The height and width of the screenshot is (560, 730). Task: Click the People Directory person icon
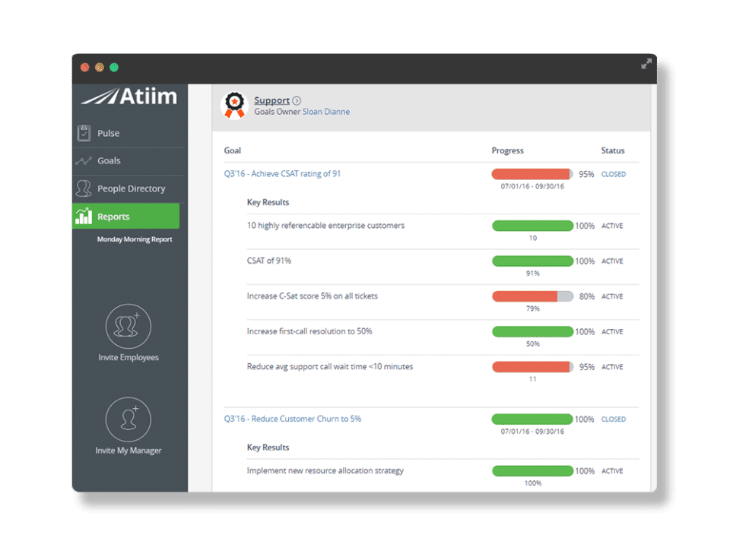[x=84, y=188]
